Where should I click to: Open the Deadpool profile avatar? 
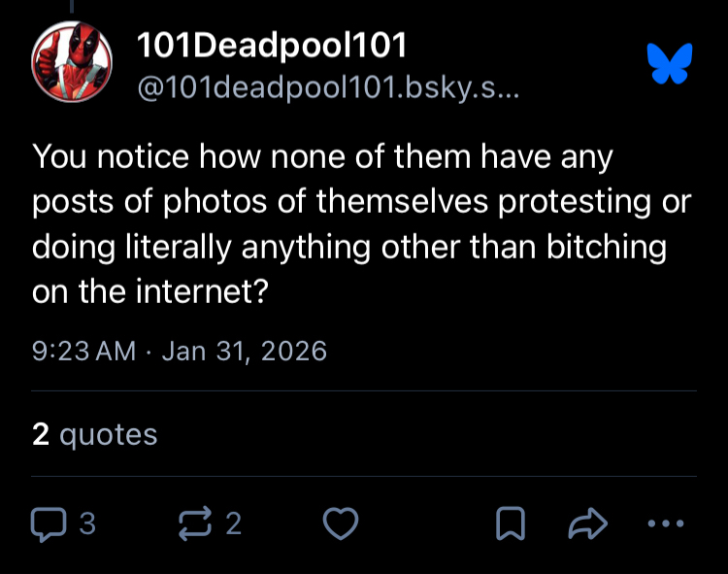72,60
